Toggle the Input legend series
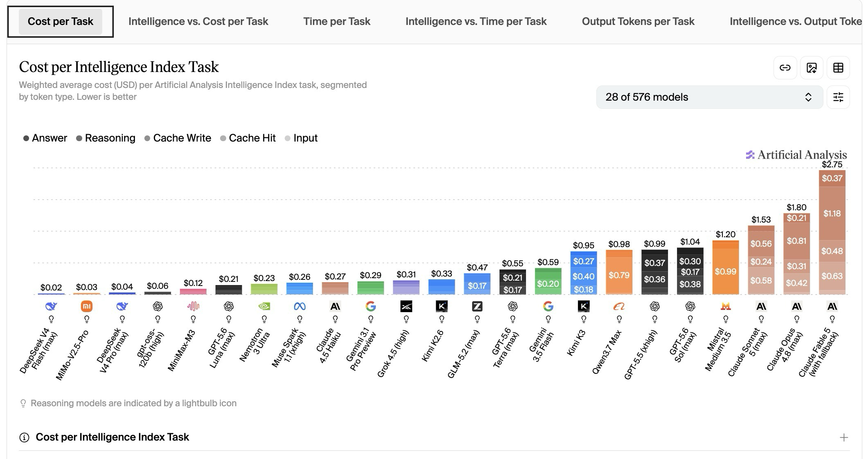 pyautogui.click(x=301, y=138)
